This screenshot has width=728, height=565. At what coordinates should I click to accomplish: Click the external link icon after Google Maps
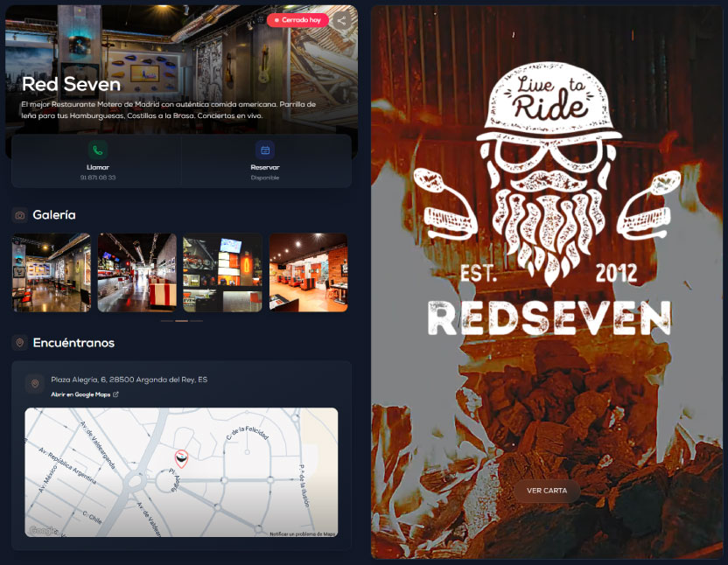(115, 394)
